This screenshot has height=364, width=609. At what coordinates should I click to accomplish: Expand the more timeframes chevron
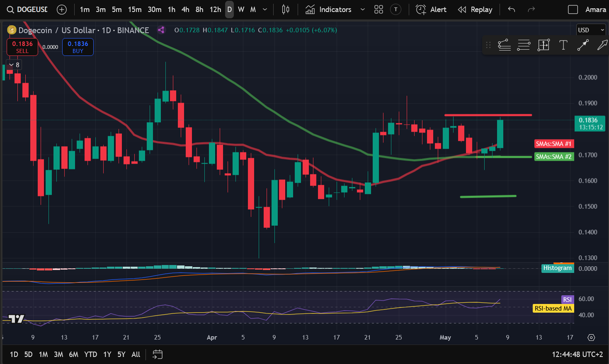pyautogui.click(x=265, y=10)
